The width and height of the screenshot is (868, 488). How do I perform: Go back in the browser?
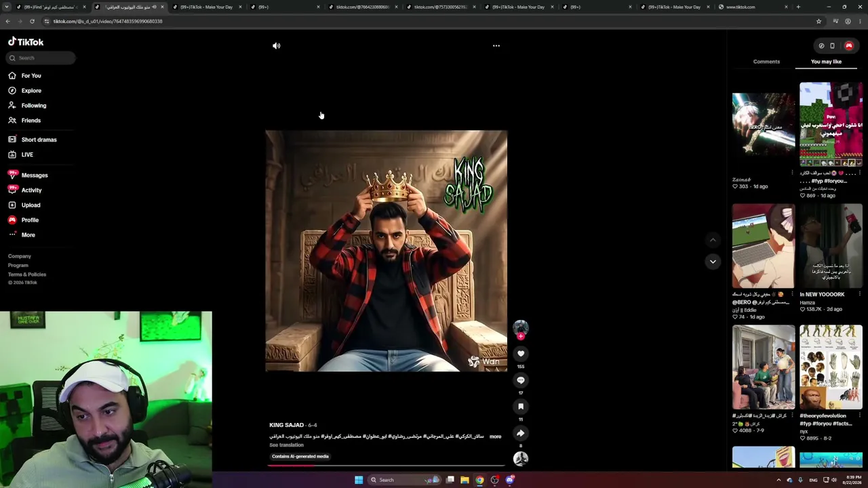click(x=7, y=21)
